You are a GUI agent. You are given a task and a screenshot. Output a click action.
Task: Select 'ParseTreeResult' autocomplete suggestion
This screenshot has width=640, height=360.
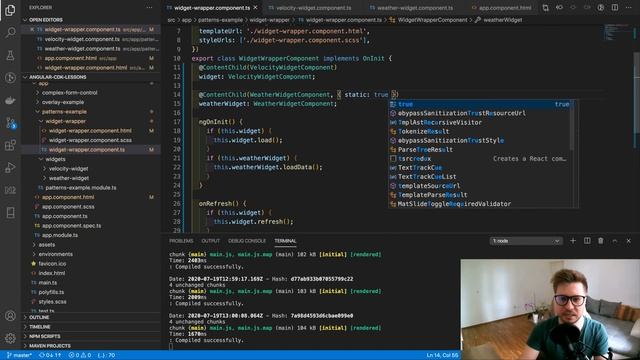[480, 149]
